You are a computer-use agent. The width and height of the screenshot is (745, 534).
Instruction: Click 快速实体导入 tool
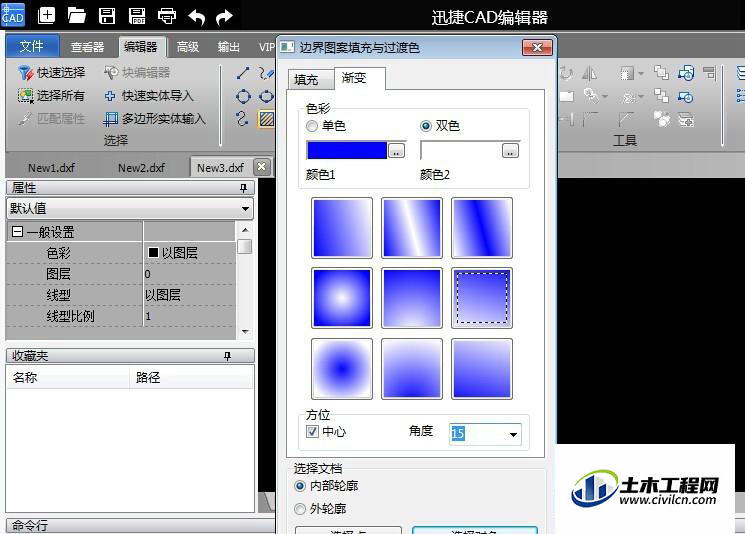click(x=149, y=95)
